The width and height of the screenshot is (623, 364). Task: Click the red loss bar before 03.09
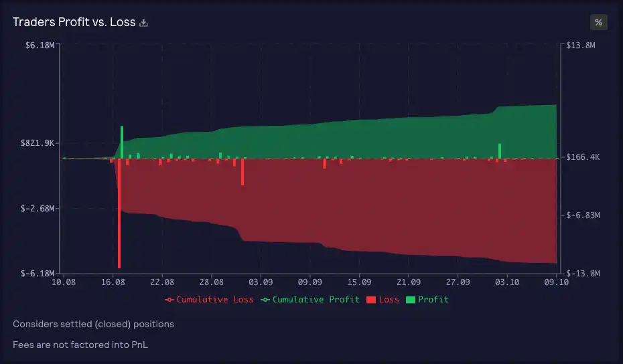point(243,171)
